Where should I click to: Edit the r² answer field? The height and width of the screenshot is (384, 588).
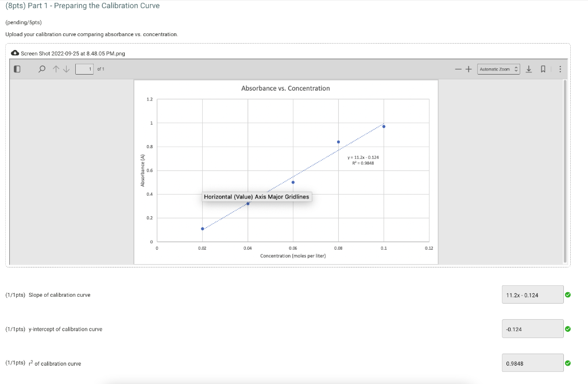[532, 363]
